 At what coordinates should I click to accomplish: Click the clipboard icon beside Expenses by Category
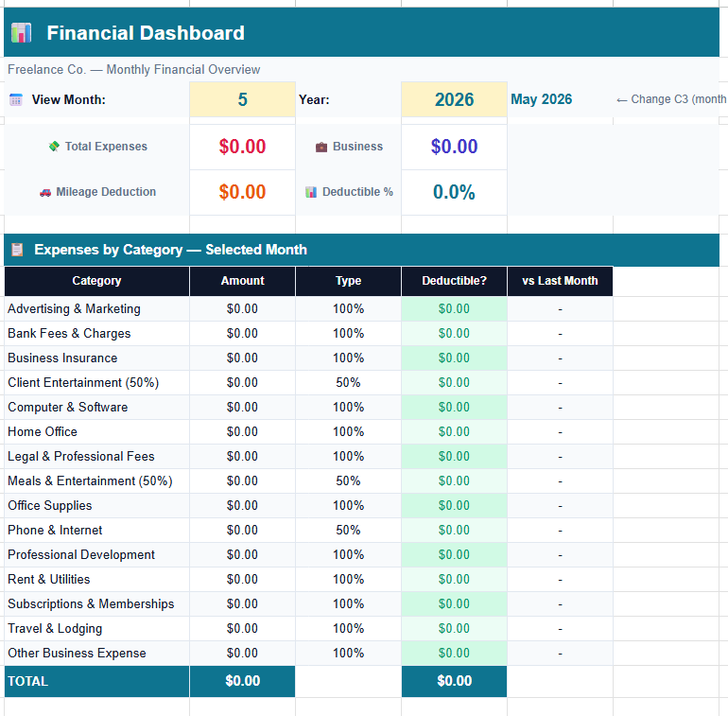pyautogui.click(x=17, y=250)
